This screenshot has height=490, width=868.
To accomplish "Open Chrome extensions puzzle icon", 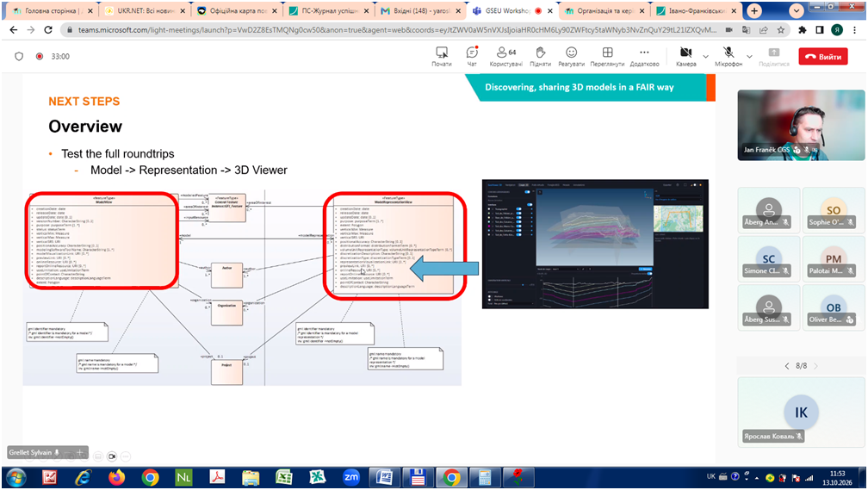I will pyautogui.click(x=803, y=30).
